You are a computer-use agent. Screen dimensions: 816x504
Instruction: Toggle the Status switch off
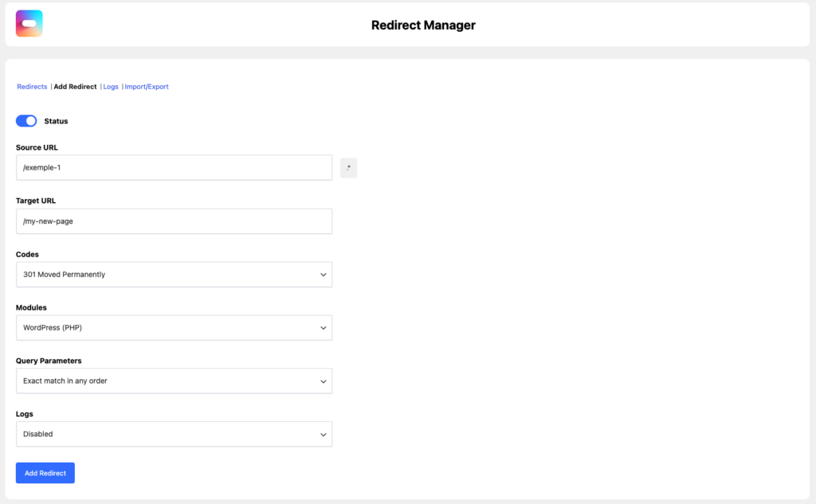tap(26, 121)
